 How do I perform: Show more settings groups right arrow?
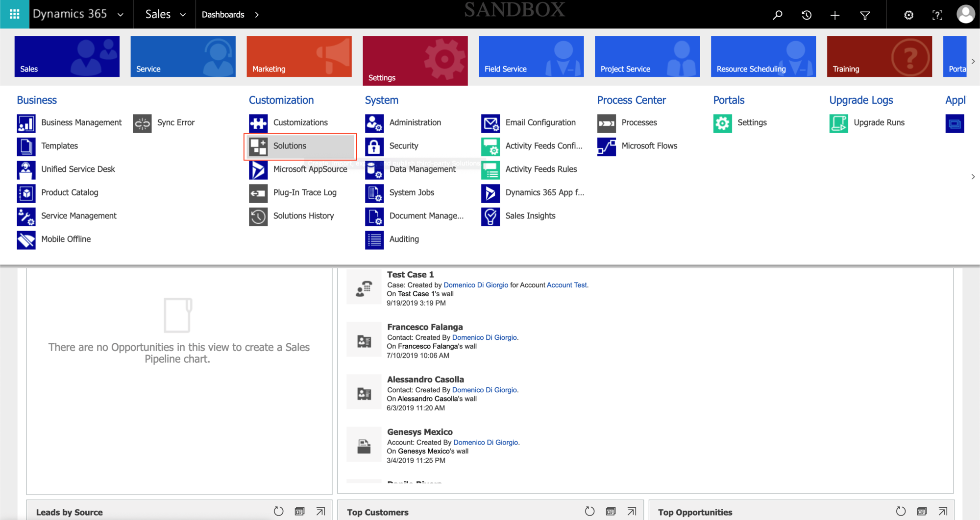point(973,177)
